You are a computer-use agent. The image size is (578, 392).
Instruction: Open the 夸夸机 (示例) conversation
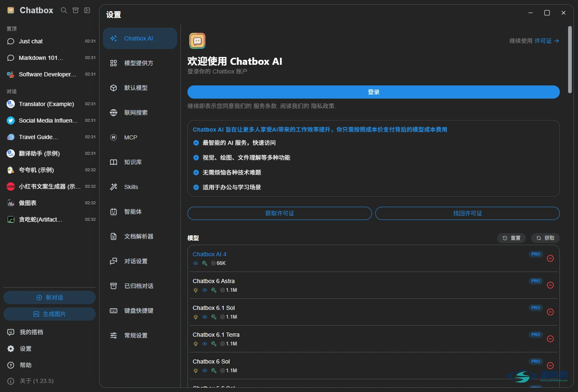(x=50, y=170)
